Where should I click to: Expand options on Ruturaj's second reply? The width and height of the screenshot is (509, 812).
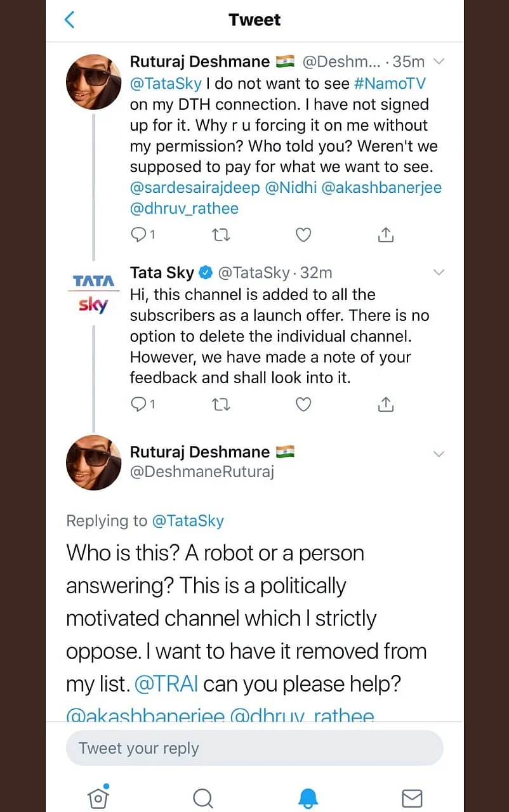(x=439, y=454)
